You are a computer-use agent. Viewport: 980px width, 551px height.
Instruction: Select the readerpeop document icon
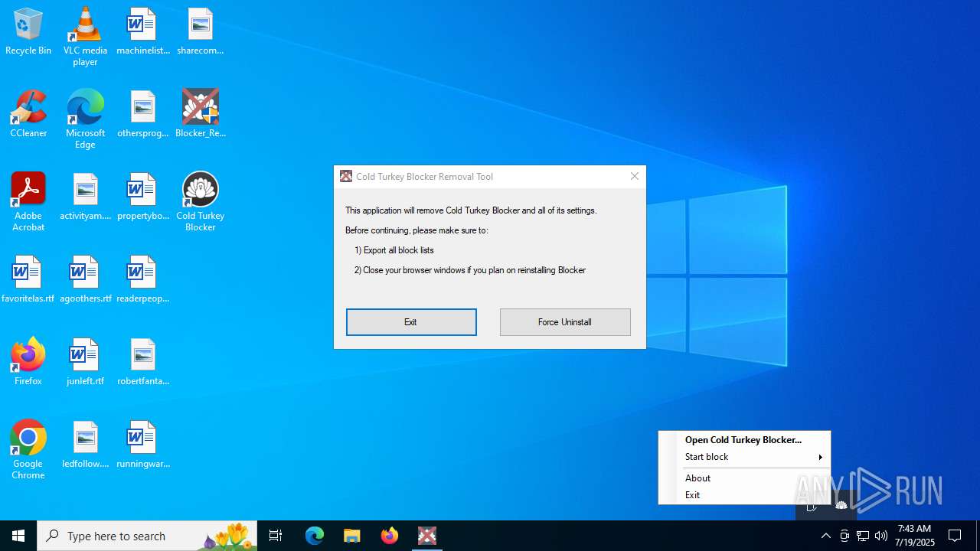(143, 280)
